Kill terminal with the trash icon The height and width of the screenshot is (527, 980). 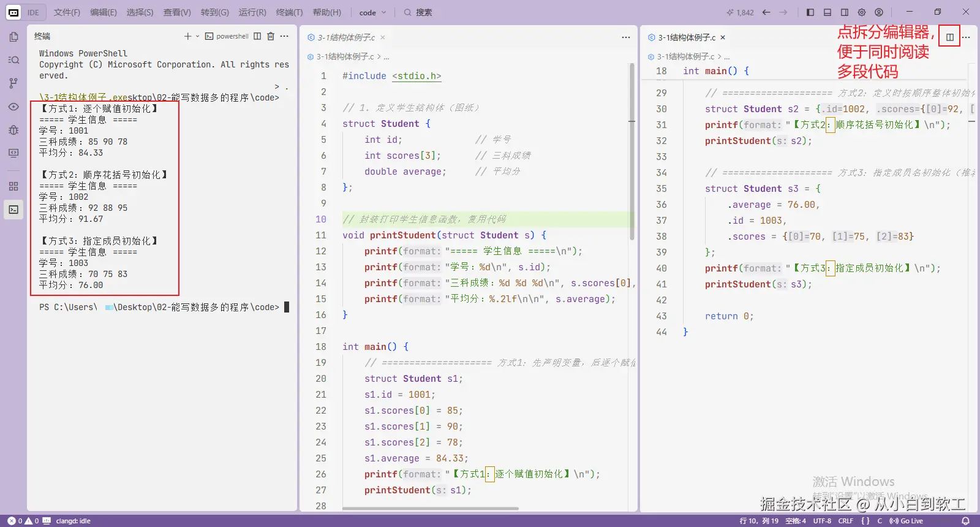pyautogui.click(x=271, y=36)
